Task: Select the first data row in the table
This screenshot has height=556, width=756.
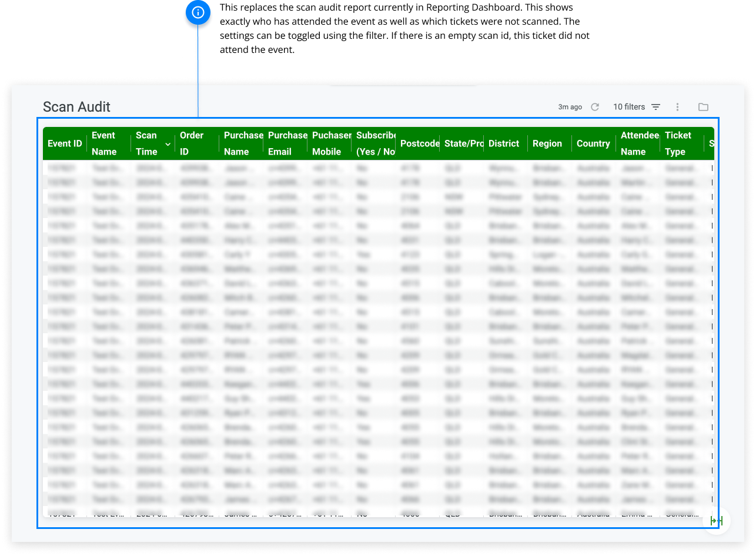Action: (x=235, y=168)
